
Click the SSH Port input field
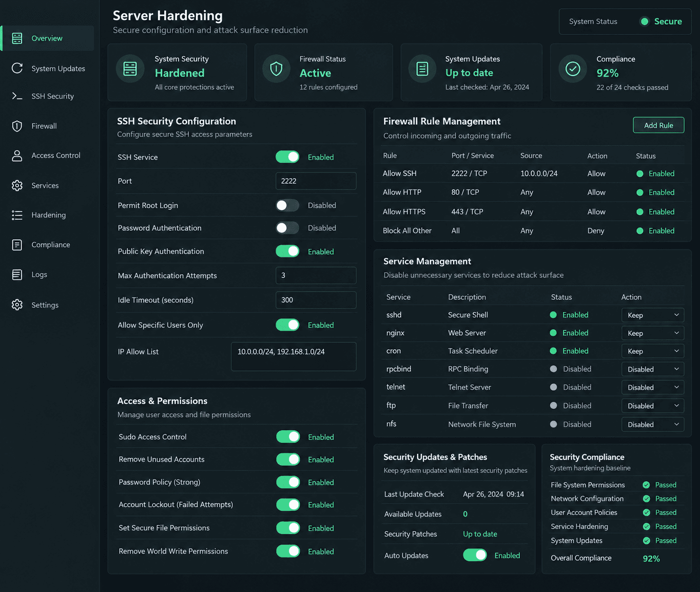[x=316, y=181]
